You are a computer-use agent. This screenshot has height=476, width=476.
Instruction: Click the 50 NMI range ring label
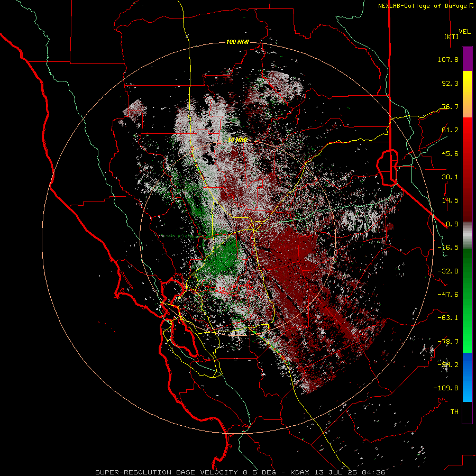click(237, 140)
